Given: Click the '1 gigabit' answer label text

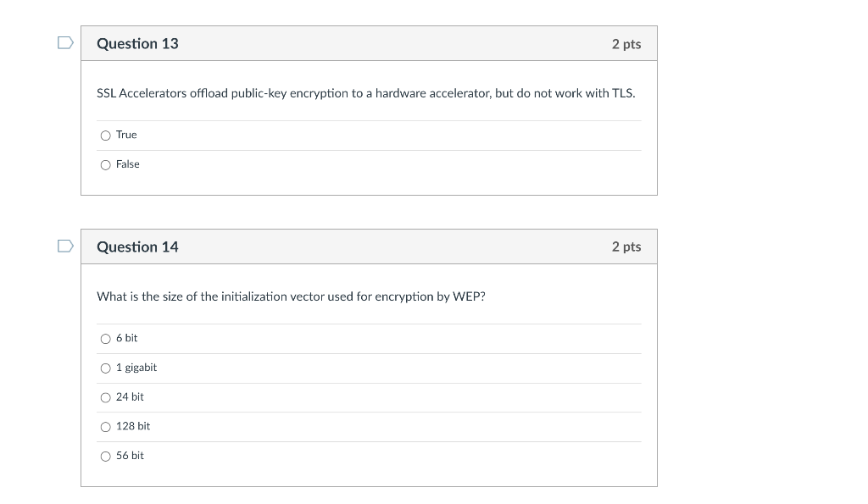Looking at the screenshot, I should coord(136,368).
